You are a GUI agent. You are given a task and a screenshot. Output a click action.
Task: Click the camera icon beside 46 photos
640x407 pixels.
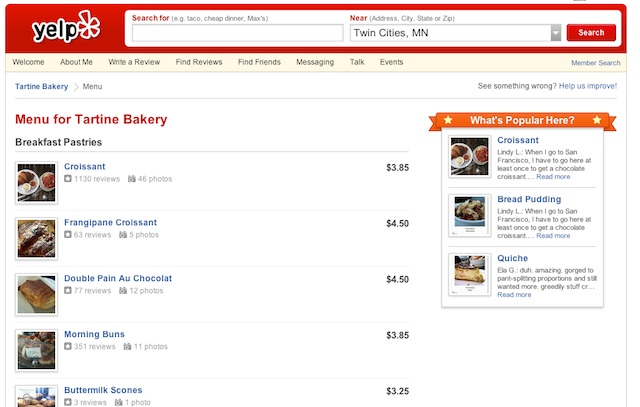click(132, 179)
